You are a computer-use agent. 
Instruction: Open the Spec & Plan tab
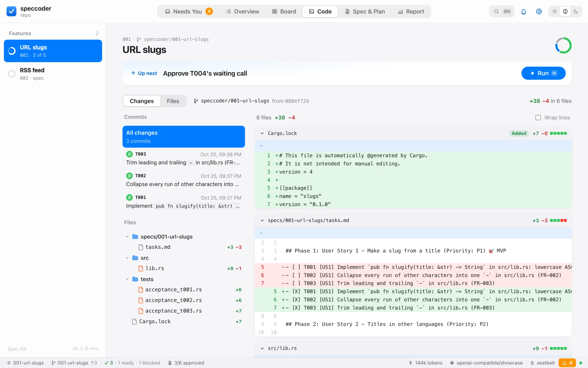[x=365, y=12]
